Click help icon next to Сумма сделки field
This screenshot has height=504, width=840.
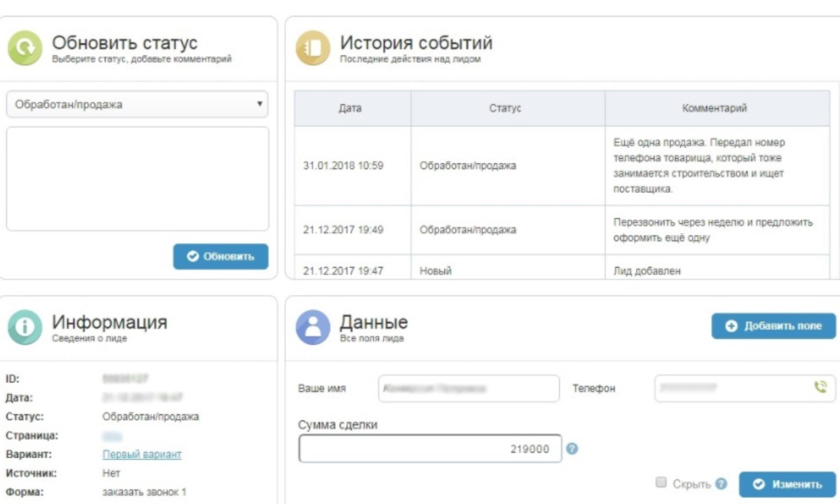click(x=573, y=449)
